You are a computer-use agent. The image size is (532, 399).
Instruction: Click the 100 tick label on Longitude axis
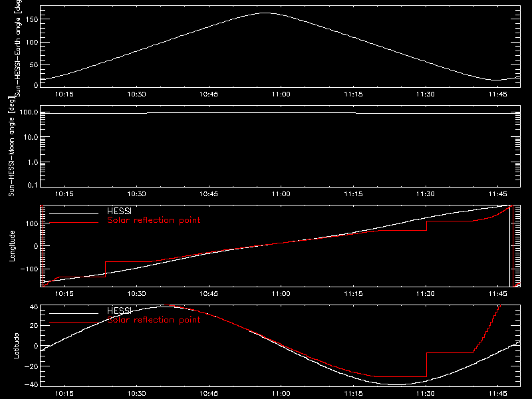pyautogui.click(x=32, y=223)
